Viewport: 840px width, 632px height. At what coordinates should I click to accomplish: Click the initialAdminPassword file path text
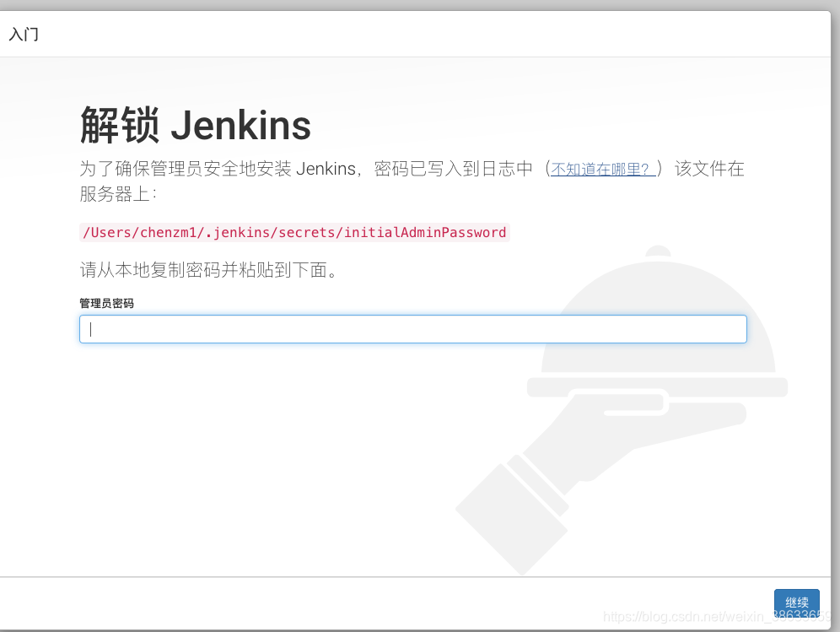tap(294, 233)
